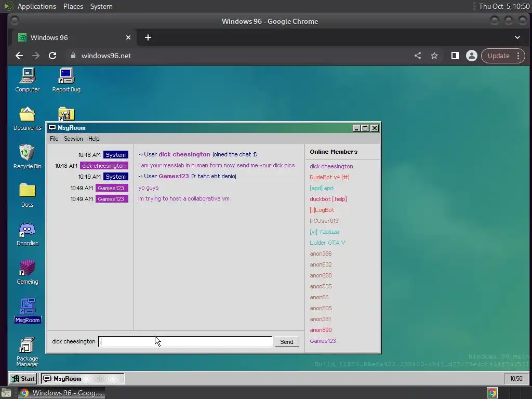Click the Windows 96 - Google Chrome panel task button
Viewport: 532px width, 399px height.
point(61,393)
